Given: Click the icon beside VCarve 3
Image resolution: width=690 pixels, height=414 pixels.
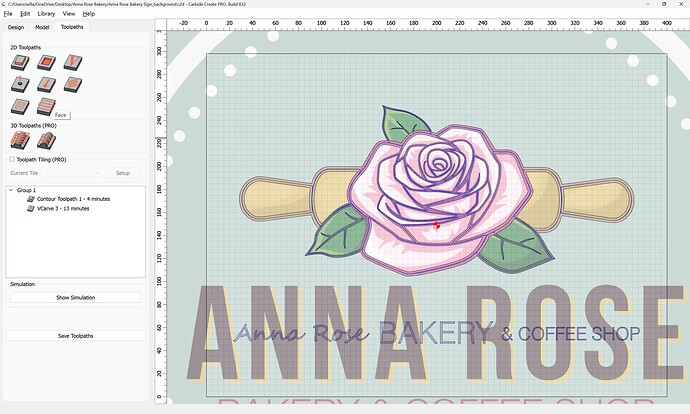Looking at the screenshot, I should pyautogui.click(x=31, y=209).
